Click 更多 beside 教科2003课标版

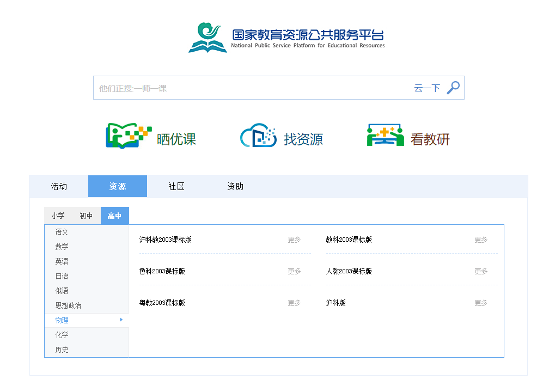tap(481, 240)
